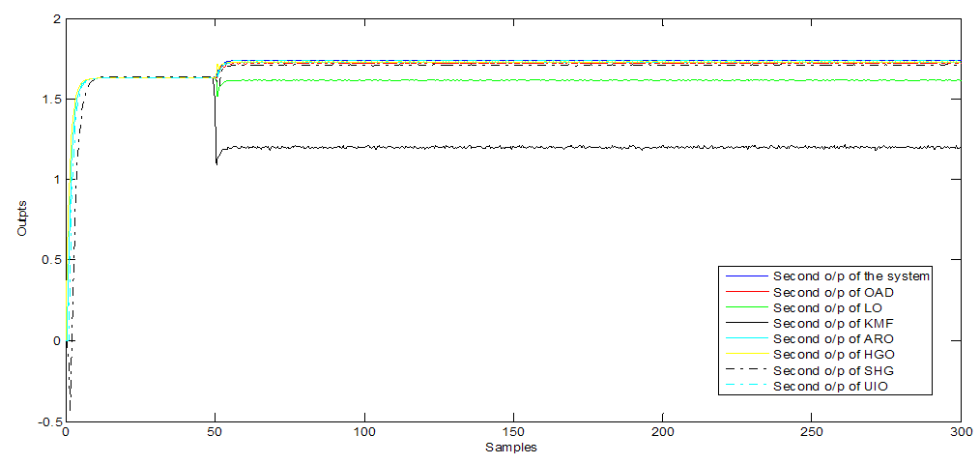Click the y-axis tick label 2
The height and width of the screenshot is (464, 980).
tap(54, 19)
